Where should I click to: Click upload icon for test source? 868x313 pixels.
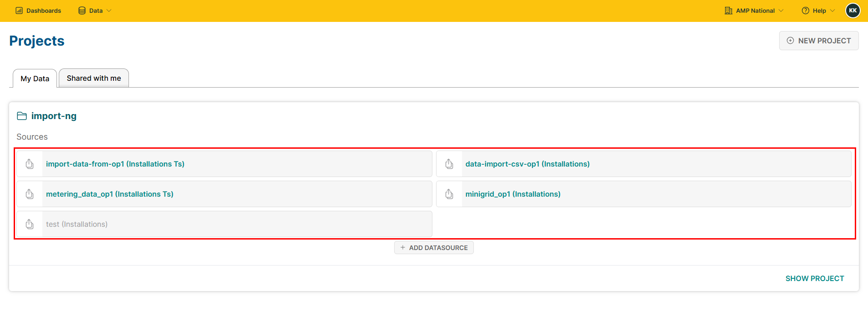click(30, 224)
